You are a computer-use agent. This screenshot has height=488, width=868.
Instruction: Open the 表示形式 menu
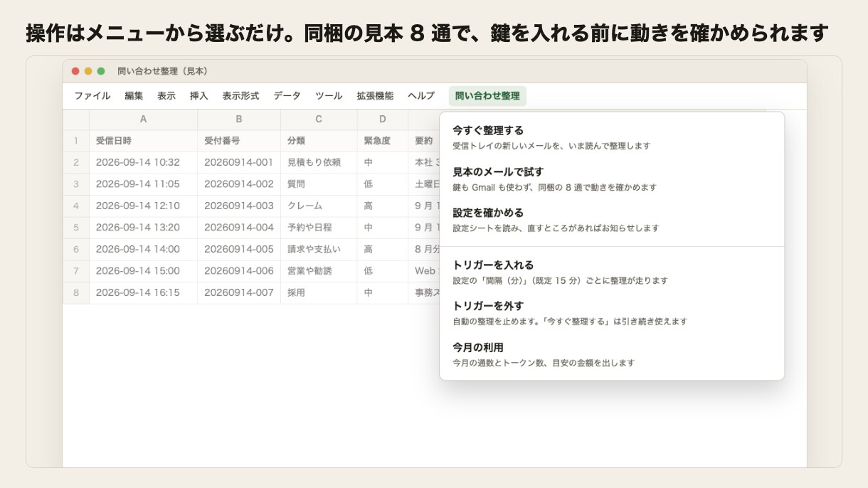click(x=240, y=96)
